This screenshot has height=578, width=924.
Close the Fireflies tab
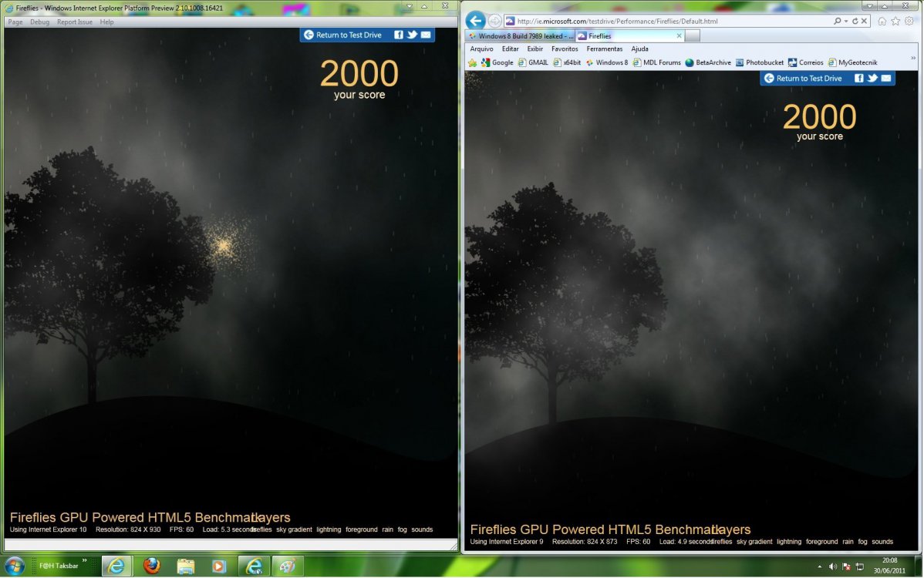(679, 36)
